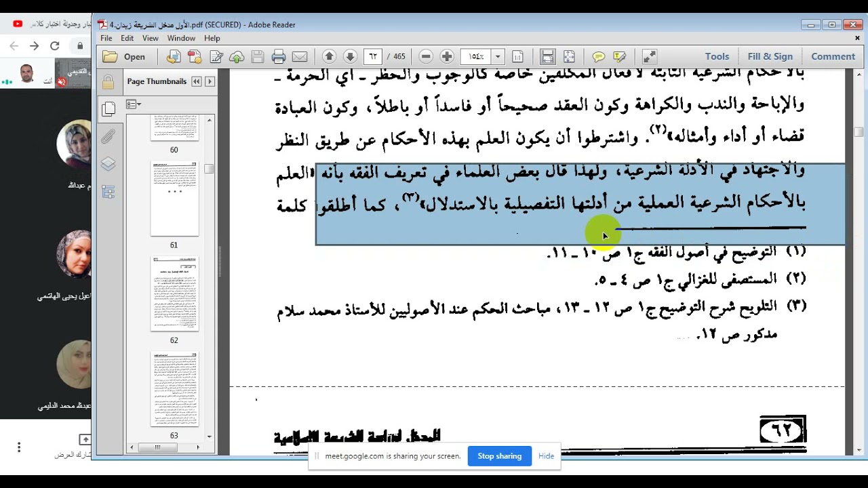
Task: Go to next page with down arrow
Action: [x=350, y=57]
